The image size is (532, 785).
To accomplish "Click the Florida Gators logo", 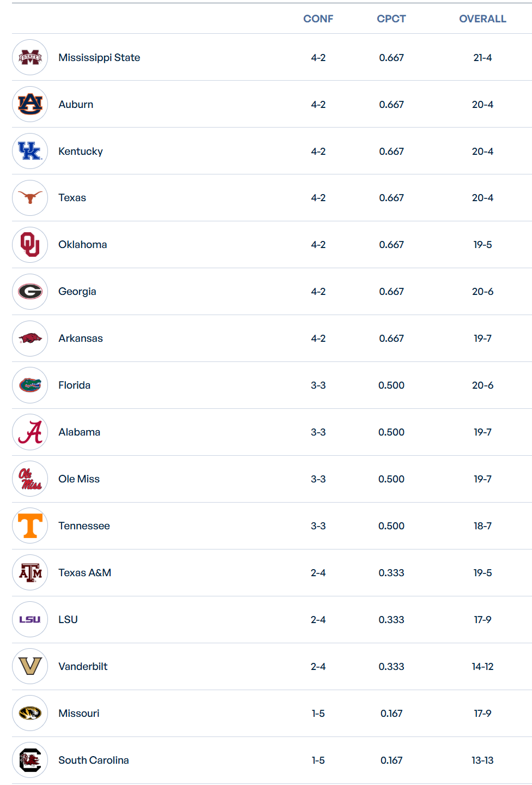I will point(30,385).
